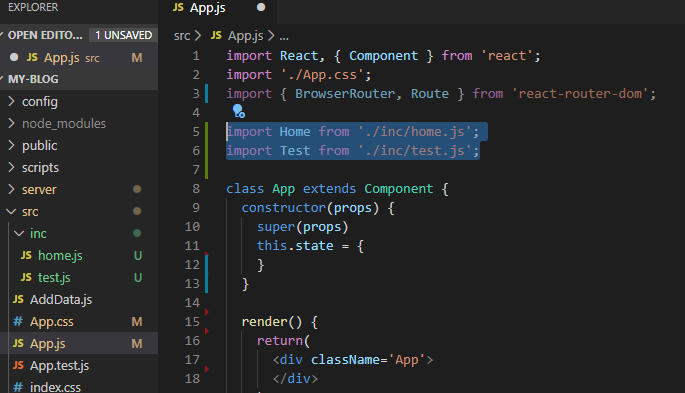Click the JS icon of test.js file
This screenshot has width=685, height=393.
(26, 277)
